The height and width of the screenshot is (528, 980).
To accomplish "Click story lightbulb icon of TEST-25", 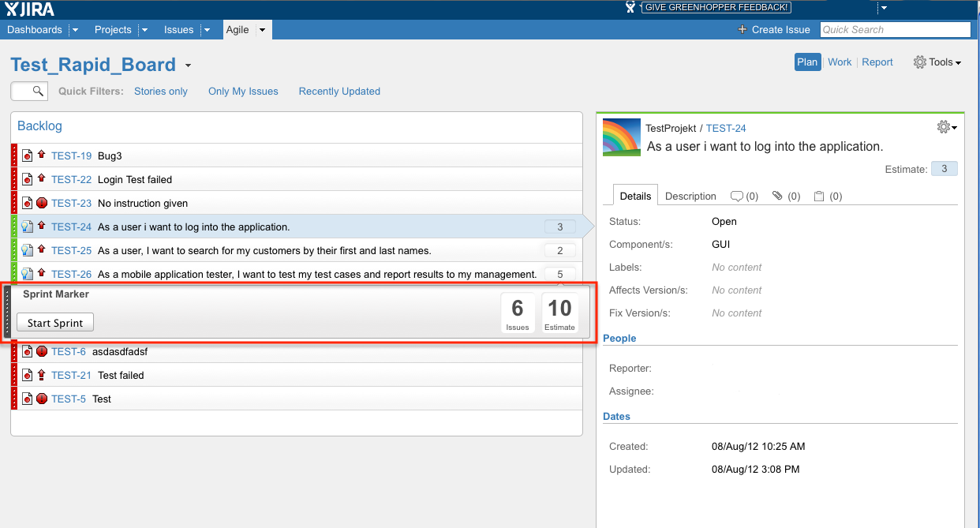I will pos(27,250).
